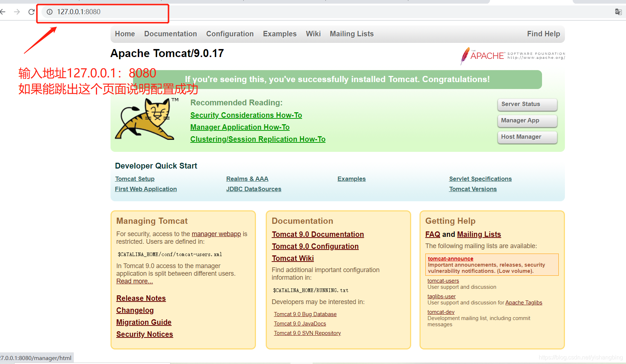The image size is (626, 364).
Task: Open the Examples nav item in the top bar
Action: pos(280,34)
